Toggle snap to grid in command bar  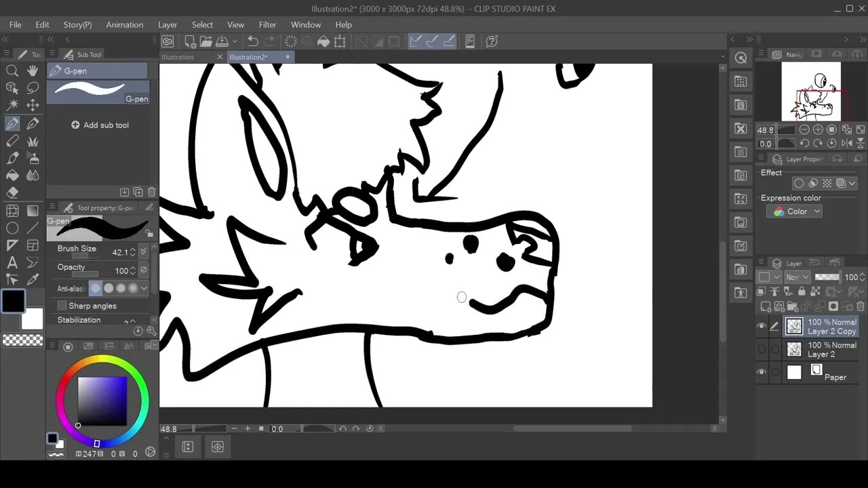448,41
